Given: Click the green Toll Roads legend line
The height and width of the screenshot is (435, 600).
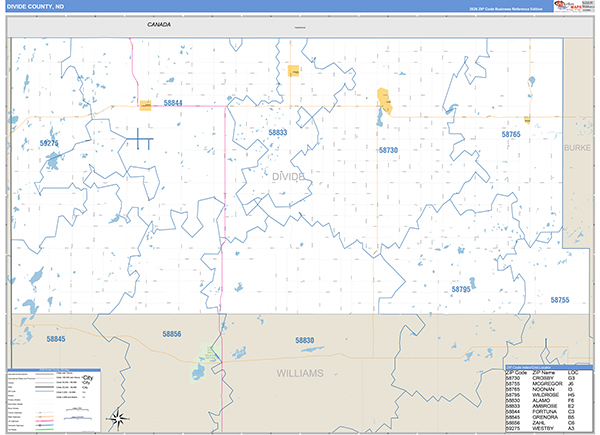Looking at the screenshot, I should (45, 429).
